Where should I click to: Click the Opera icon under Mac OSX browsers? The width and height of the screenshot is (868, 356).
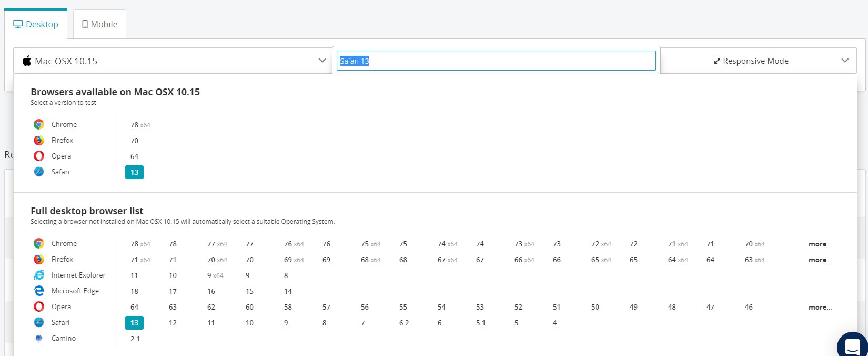pos(39,156)
